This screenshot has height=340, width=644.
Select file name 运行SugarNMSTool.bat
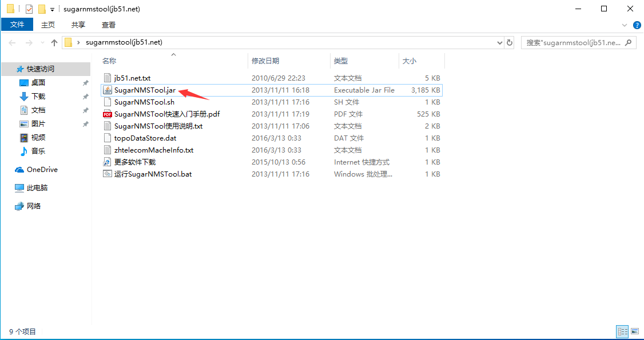(153, 174)
